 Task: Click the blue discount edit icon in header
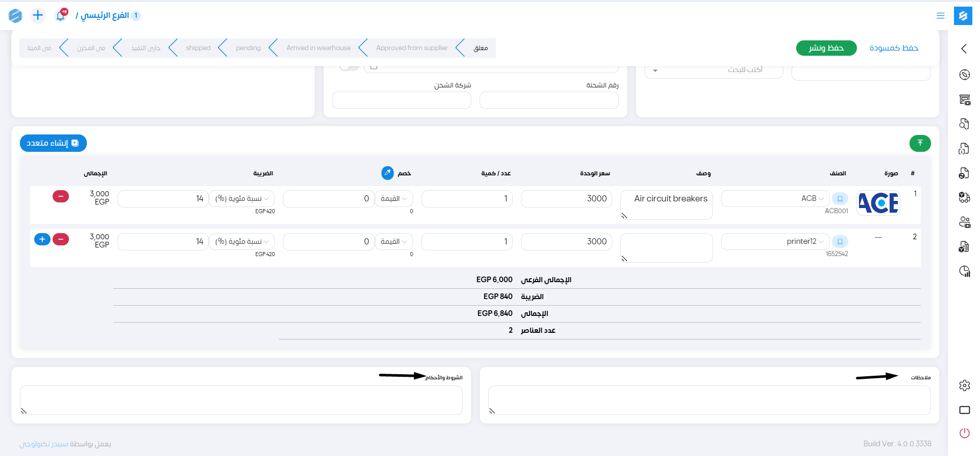(388, 173)
